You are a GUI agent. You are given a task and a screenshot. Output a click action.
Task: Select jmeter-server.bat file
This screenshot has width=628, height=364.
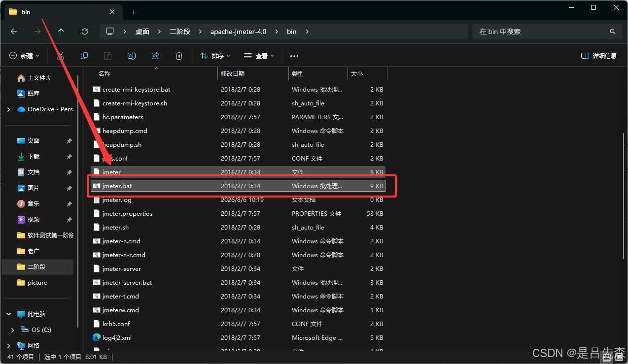238,283
